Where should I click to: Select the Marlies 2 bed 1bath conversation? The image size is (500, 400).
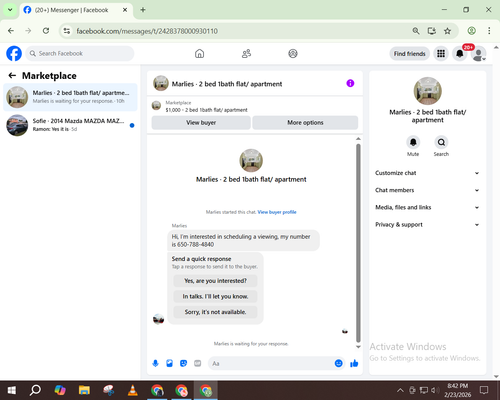(70, 97)
